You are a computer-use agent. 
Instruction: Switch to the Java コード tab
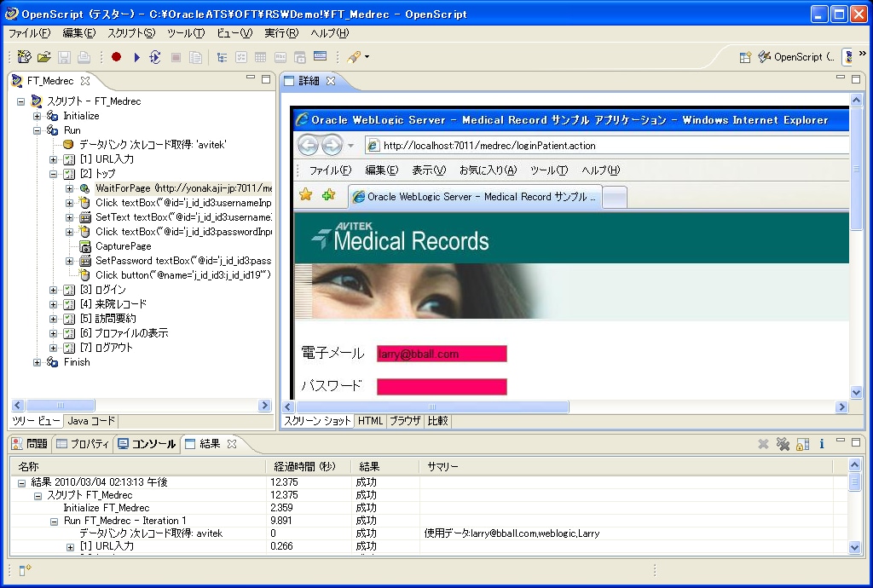[x=90, y=421]
